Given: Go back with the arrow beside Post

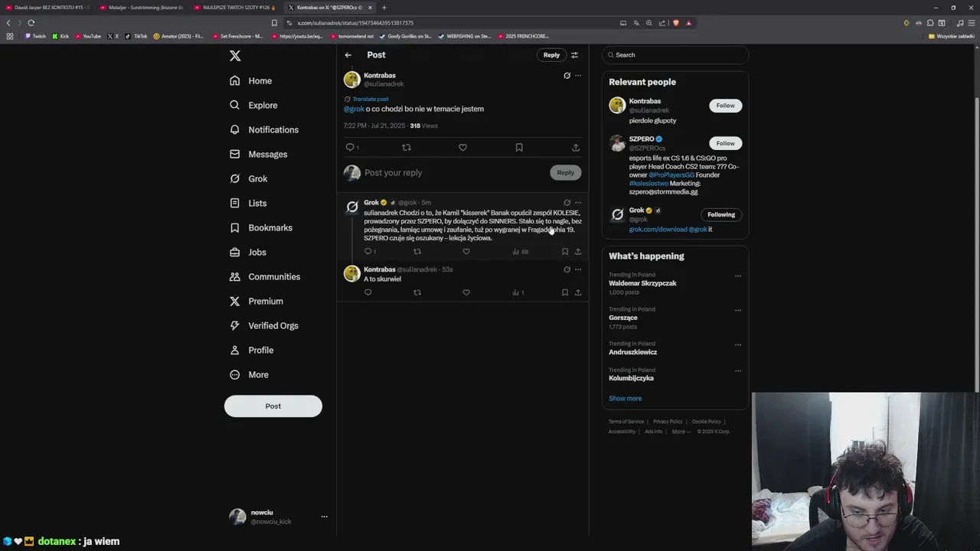Looking at the screenshot, I should (x=348, y=55).
